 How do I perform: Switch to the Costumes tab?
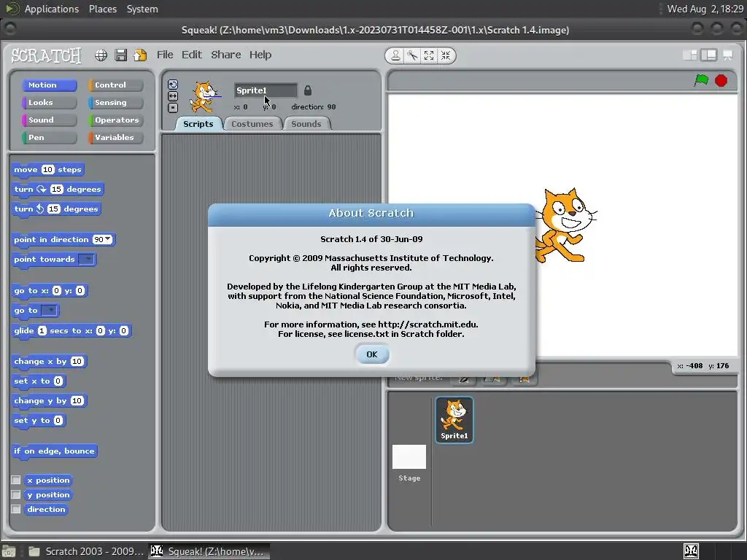[x=252, y=124]
